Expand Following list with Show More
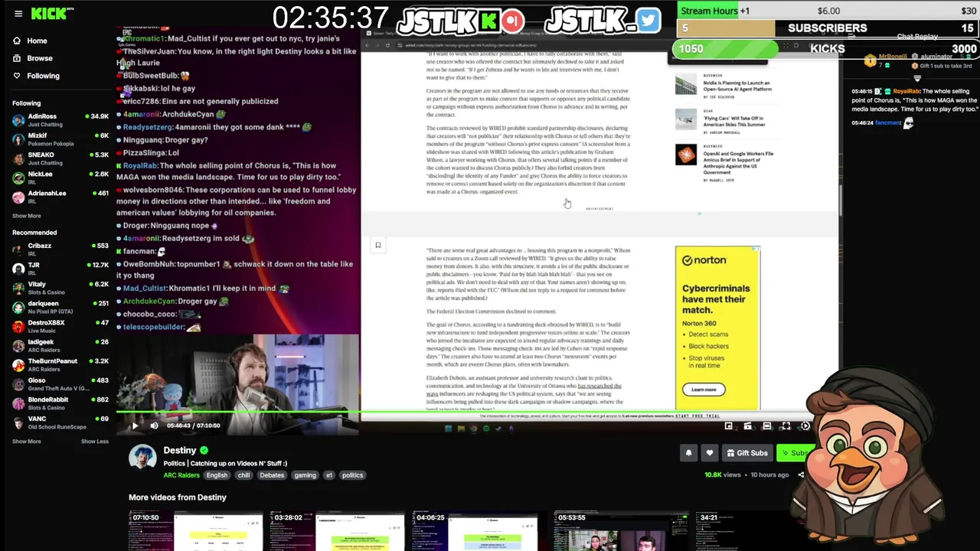 (x=27, y=216)
